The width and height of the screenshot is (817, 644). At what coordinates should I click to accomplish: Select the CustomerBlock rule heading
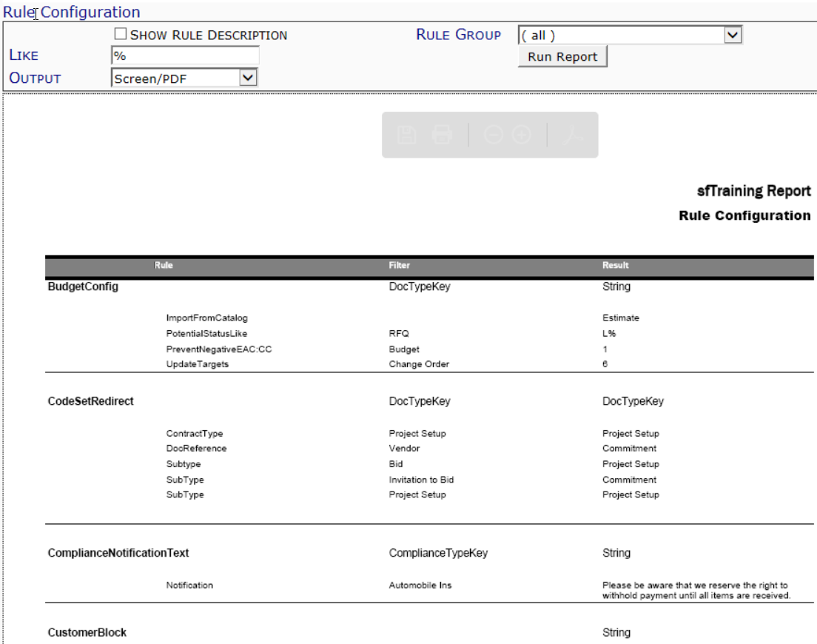point(87,633)
